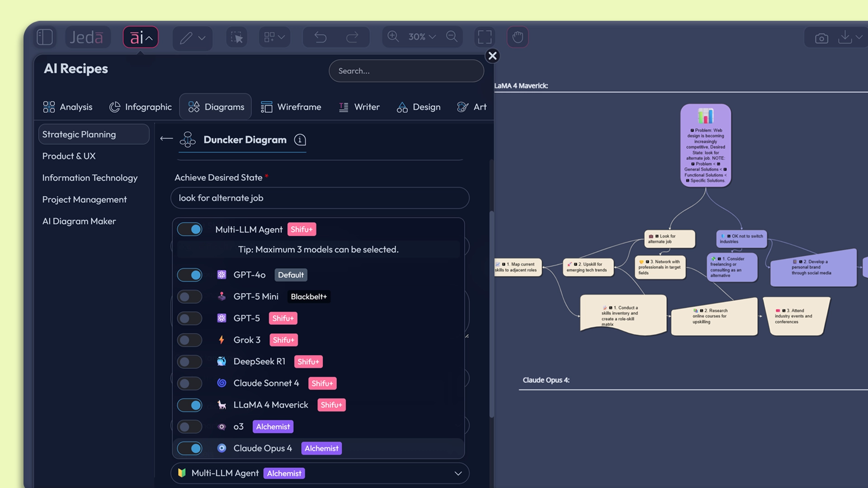Screen dimensions: 868x488
Task: Enable the Claude Sonnet 4 toggle
Action: (x=189, y=383)
